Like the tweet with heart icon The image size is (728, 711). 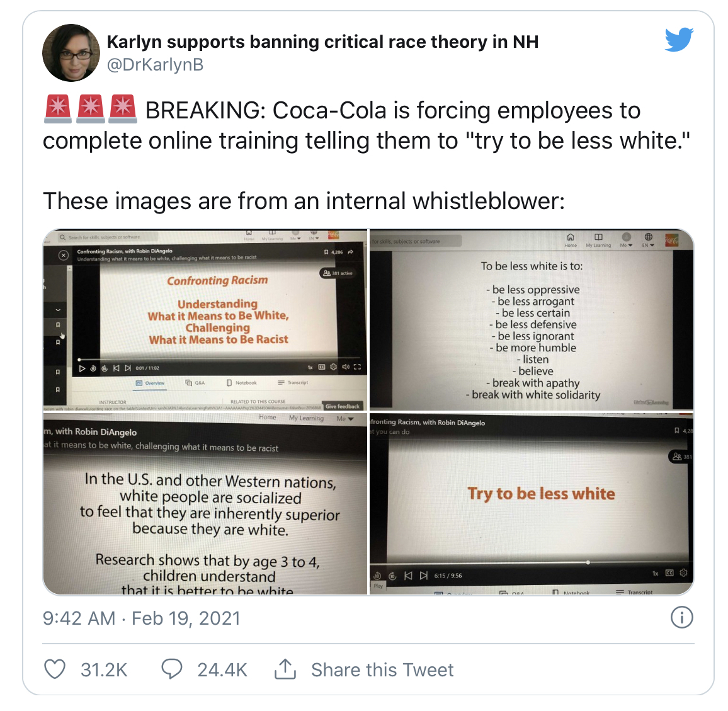[55, 669]
